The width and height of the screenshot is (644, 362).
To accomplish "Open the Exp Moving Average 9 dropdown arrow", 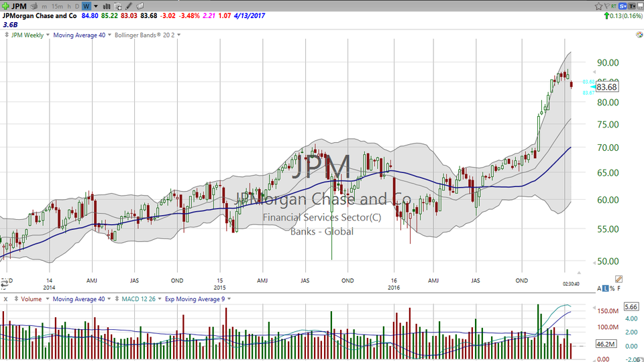I will pyautogui.click(x=229, y=299).
